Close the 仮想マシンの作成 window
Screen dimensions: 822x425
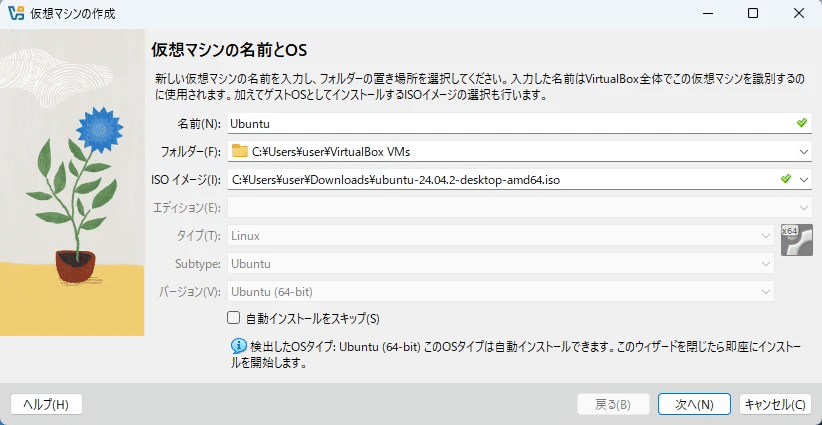[x=799, y=14]
